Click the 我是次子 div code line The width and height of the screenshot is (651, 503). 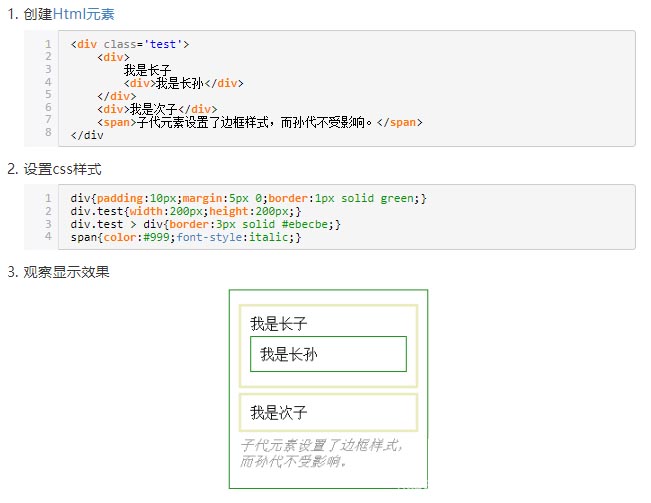point(156,109)
